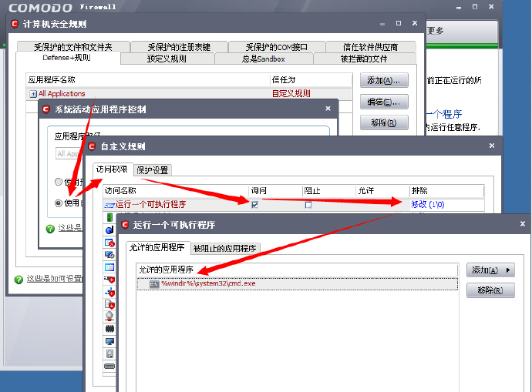Click the 应用程序名称 column header

[x=148, y=80]
